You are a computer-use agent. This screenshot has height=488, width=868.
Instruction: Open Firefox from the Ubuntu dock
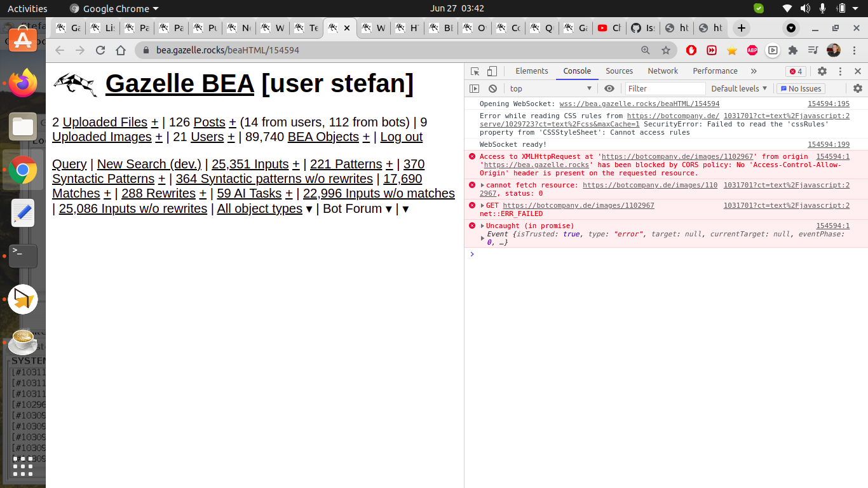pos(23,83)
